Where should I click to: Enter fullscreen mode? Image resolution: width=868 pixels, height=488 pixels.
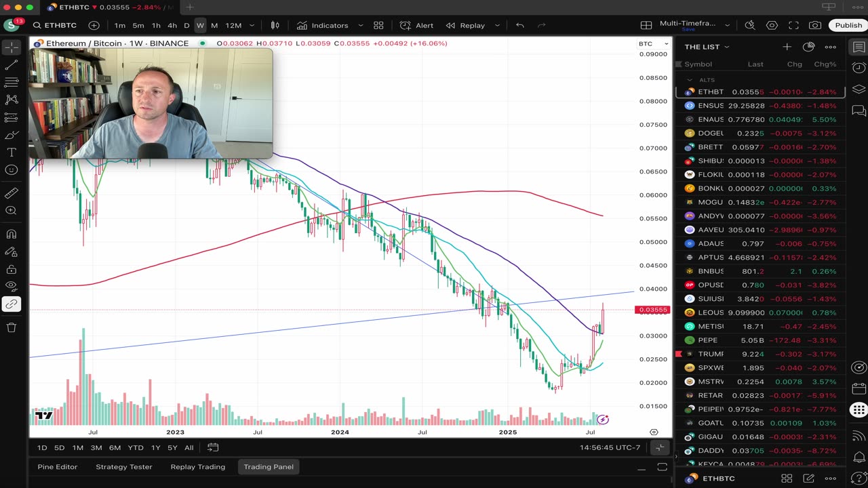pos(793,25)
